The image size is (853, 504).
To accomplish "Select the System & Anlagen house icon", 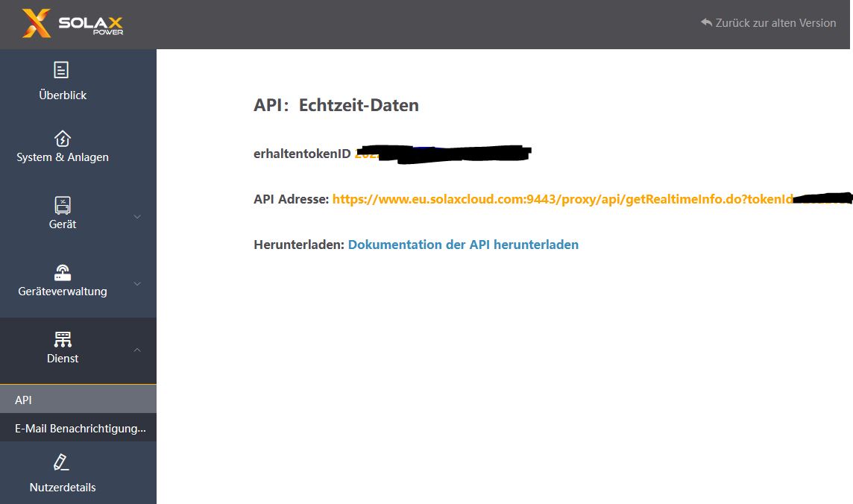I will point(63,139).
